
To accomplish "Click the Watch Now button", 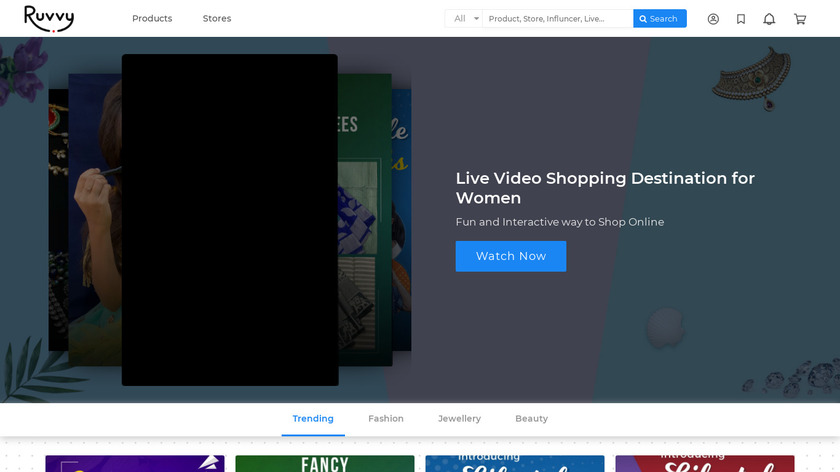I will 511,256.
